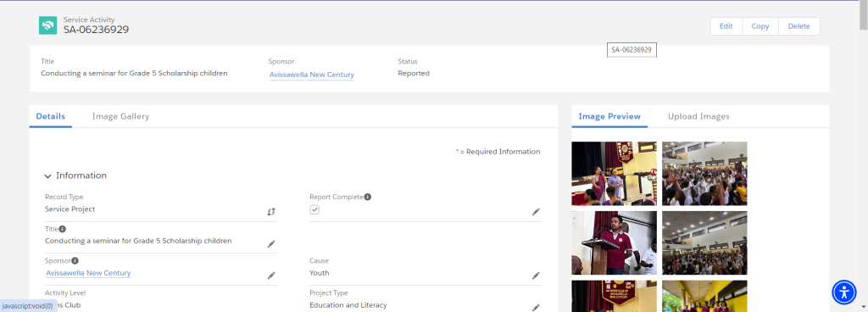Edit Report Complete via pencil icon

click(x=536, y=211)
